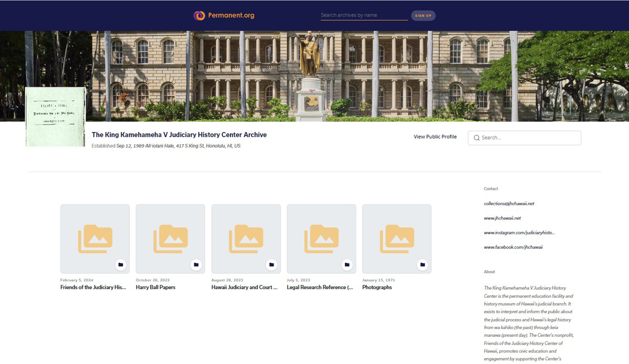Screen dimensions: 629x364
Task: Click the Friends of the Judiciary His... title
Action: 93,287
